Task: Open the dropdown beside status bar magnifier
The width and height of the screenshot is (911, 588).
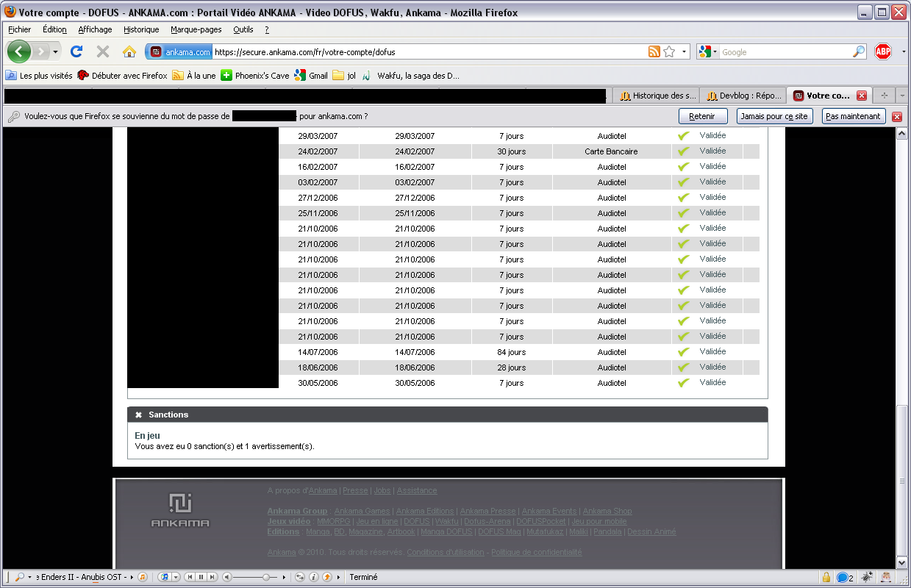Action: click(29, 577)
